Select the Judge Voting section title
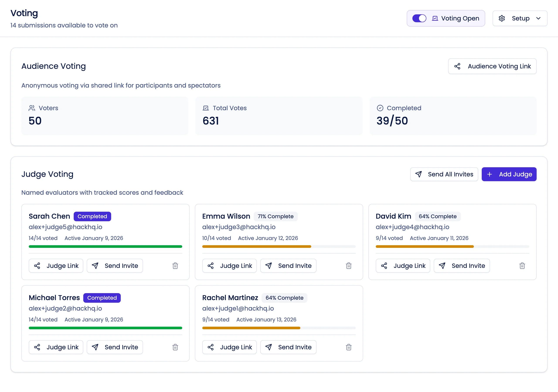558x392 pixels. click(47, 174)
